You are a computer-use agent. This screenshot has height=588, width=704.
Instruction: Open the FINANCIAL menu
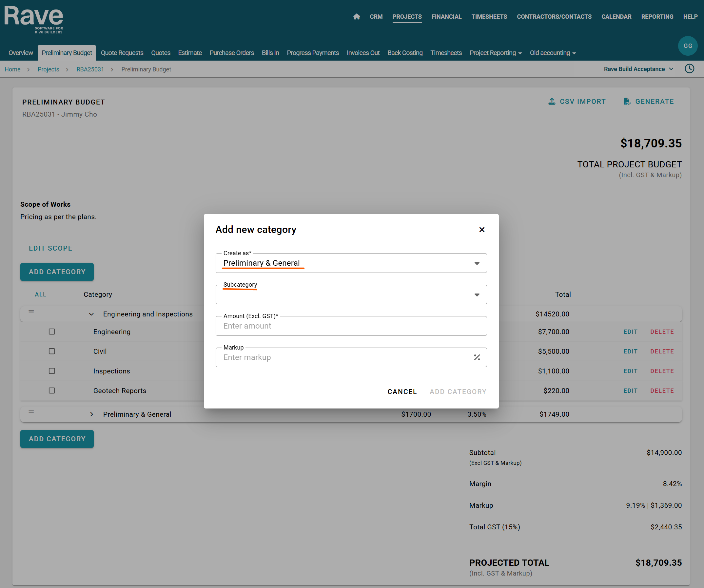coord(446,16)
